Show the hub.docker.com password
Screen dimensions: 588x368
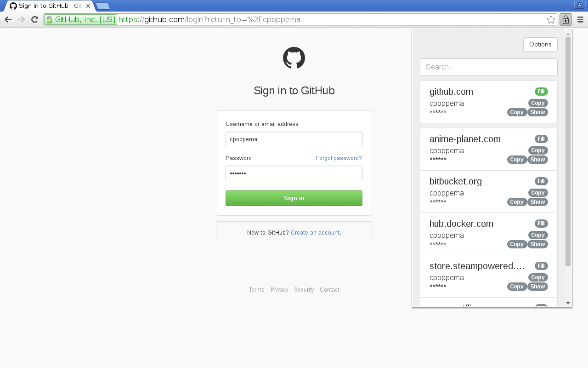(537, 244)
